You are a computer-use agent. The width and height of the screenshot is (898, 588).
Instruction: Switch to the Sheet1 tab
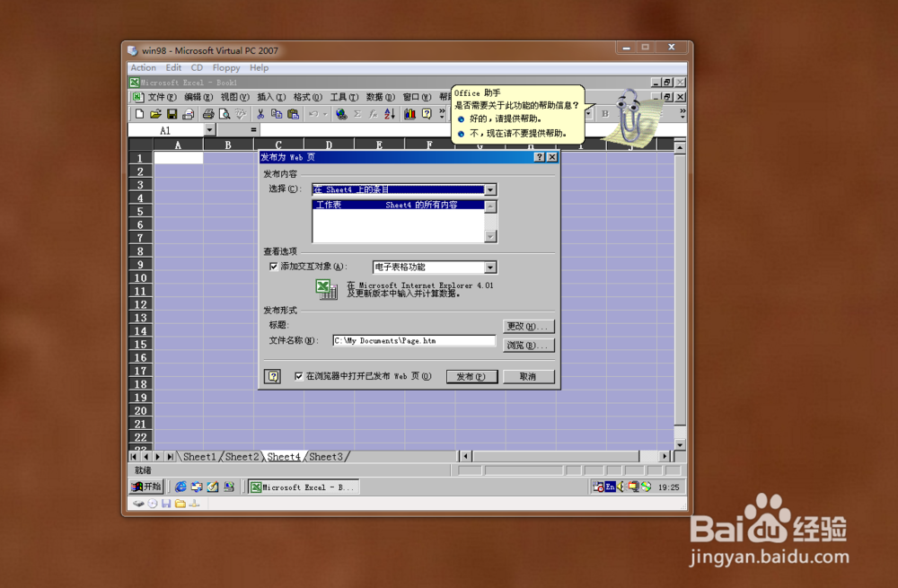pos(199,456)
